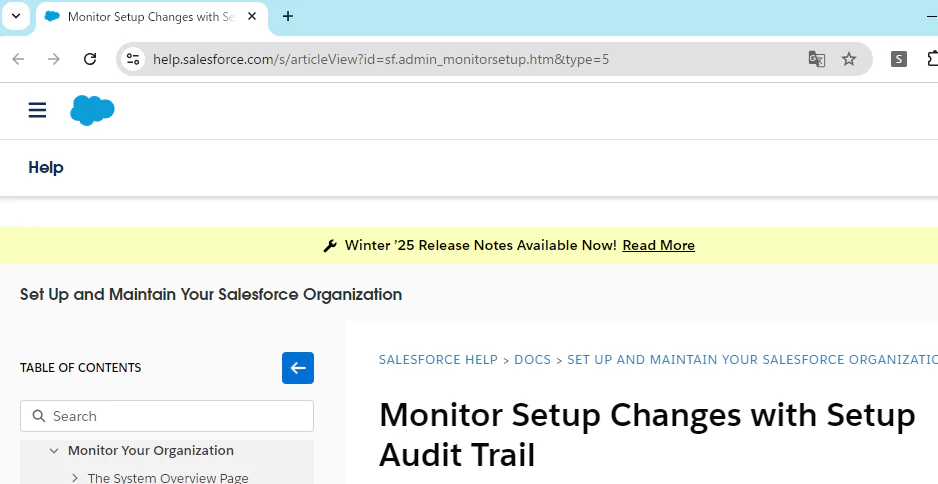
Task: Click the search magnifier icon
Action: [39, 416]
